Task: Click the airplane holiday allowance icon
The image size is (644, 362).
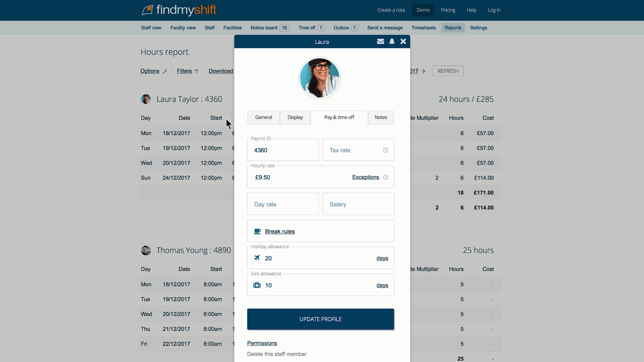Action: click(x=257, y=258)
